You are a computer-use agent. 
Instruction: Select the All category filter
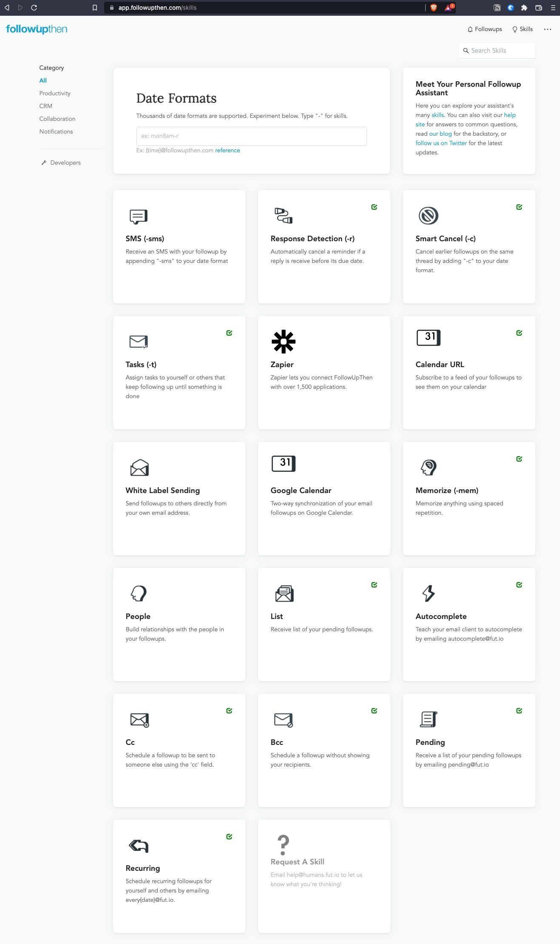43,80
